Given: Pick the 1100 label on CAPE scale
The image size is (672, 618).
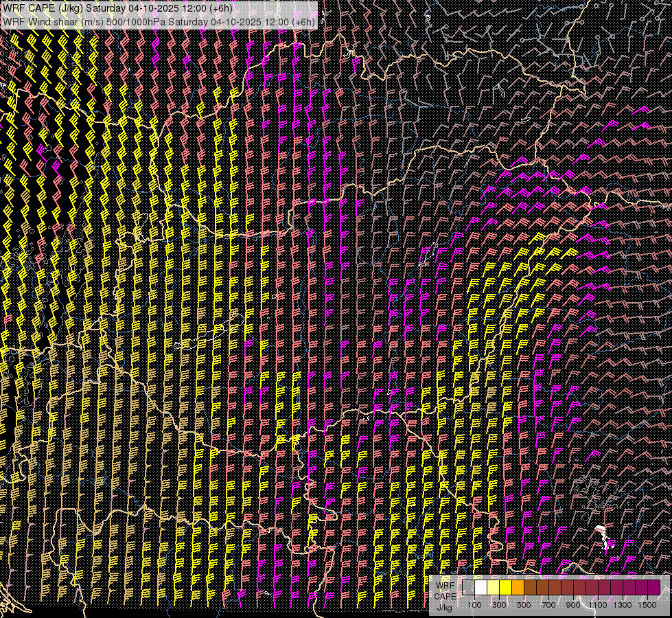Looking at the screenshot, I should click(x=598, y=605).
